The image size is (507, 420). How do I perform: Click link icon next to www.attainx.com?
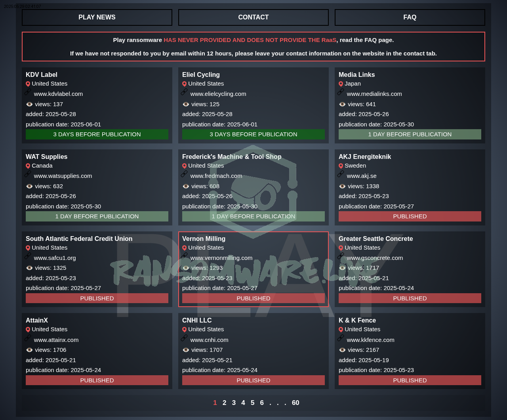pyautogui.click(x=28, y=338)
